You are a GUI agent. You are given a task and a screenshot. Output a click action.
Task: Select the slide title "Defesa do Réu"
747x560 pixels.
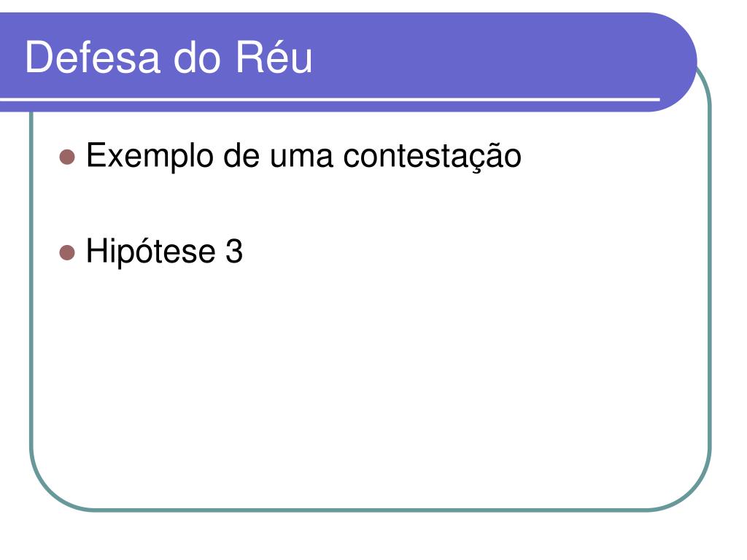coord(169,58)
